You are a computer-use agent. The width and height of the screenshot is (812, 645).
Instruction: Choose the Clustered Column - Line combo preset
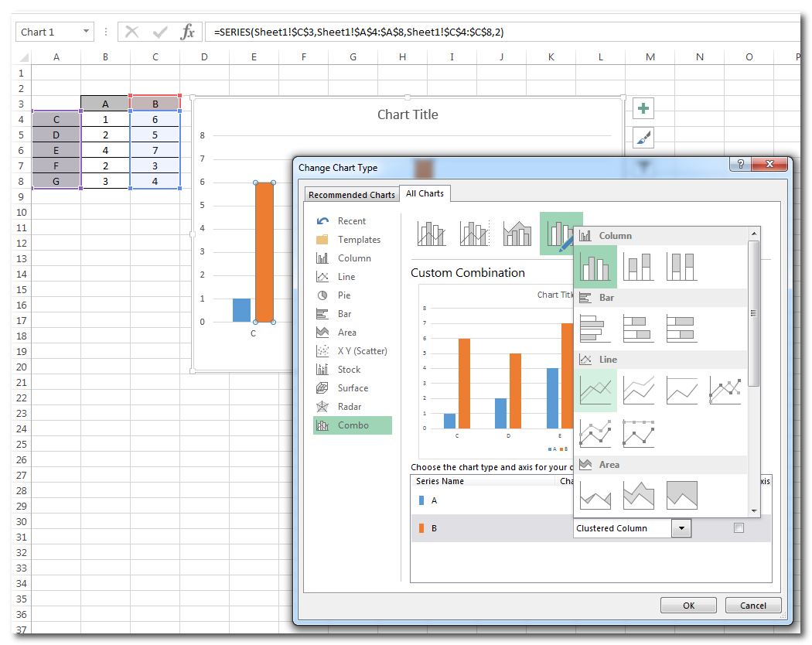(432, 233)
